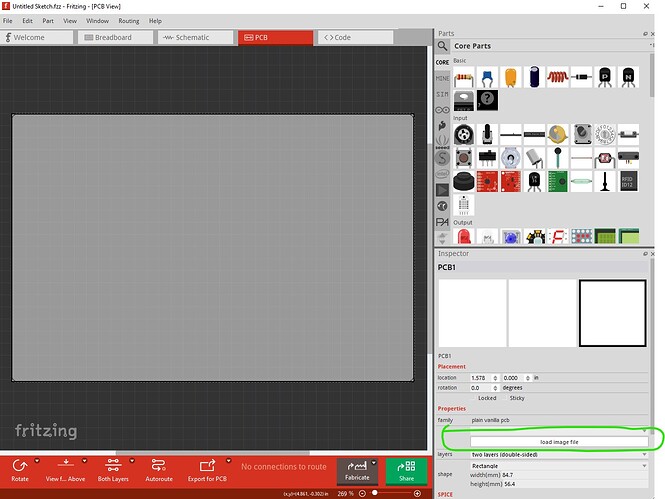
Task: Choose the seven-segment display part
Action: click(558, 237)
